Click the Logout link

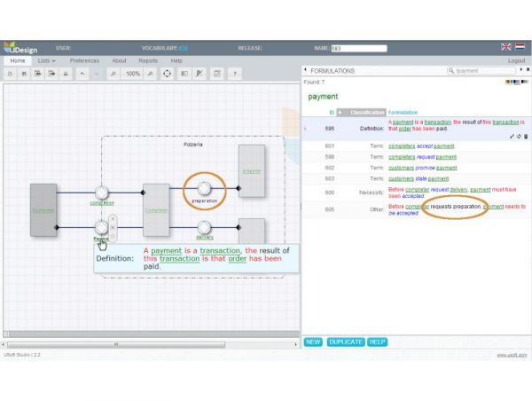(516, 61)
